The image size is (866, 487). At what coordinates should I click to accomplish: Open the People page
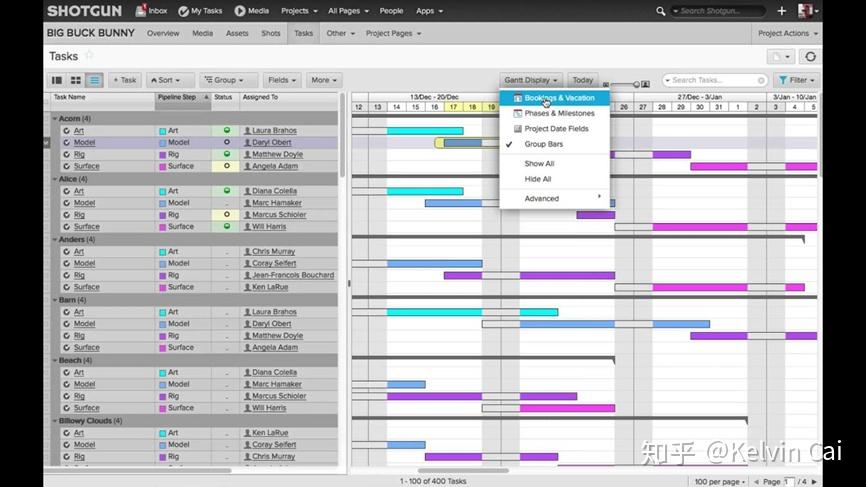click(391, 11)
